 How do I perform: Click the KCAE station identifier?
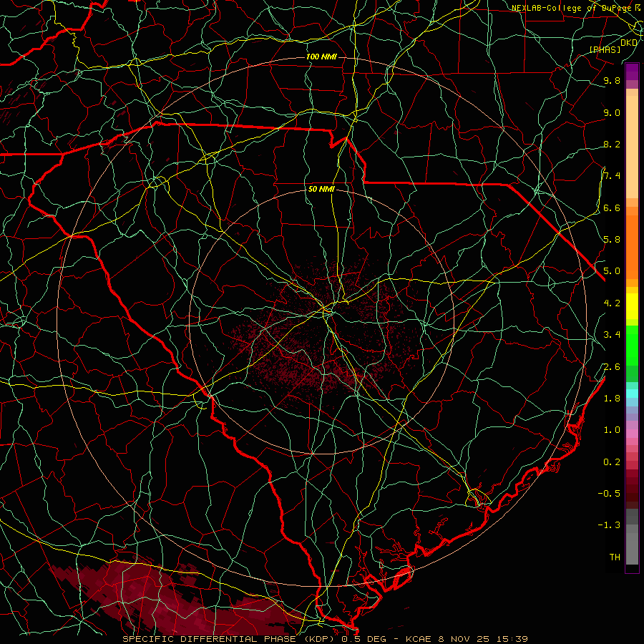tap(419, 639)
